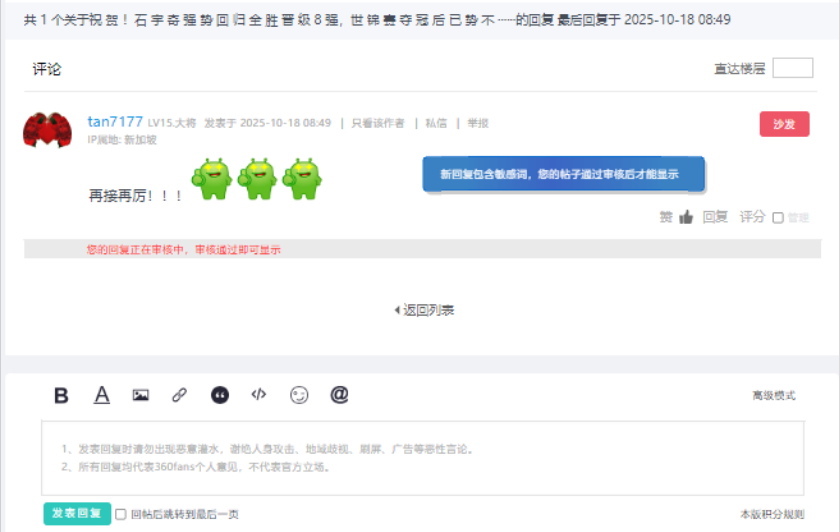Click the 发表回复 submit button
Screen dimensions: 840x532
pos(76,513)
